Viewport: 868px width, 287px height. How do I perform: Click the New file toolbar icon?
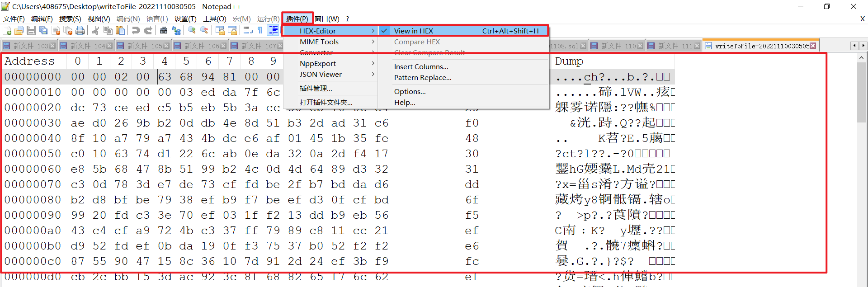pos(7,30)
